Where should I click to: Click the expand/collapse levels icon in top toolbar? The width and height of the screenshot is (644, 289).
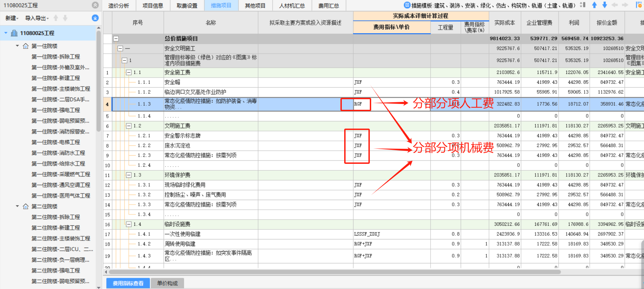583,5
